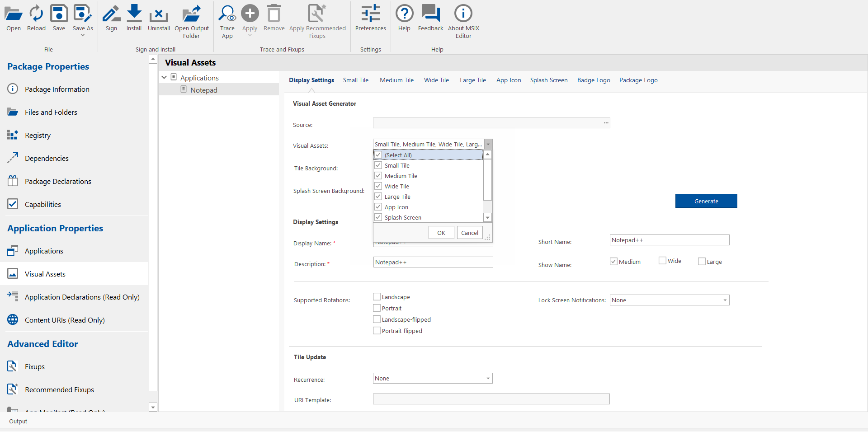
Task: Switch to the Splash Screen tab
Action: click(x=548, y=80)
